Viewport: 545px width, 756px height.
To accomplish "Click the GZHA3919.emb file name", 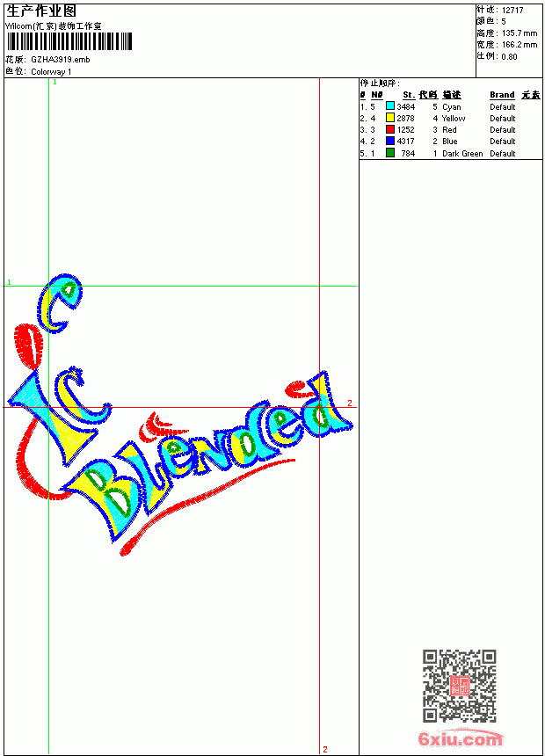I will (61, 60).
